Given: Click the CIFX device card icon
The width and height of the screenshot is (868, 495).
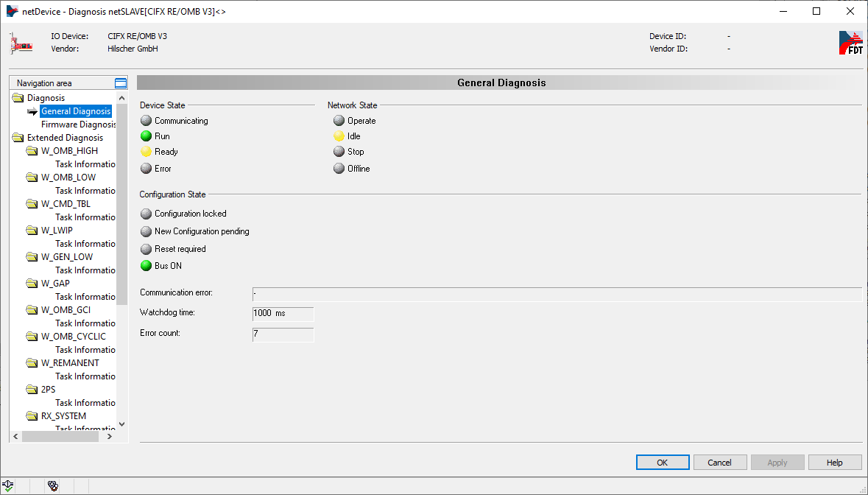Looking at the screenshot, I should pos(21,43).
